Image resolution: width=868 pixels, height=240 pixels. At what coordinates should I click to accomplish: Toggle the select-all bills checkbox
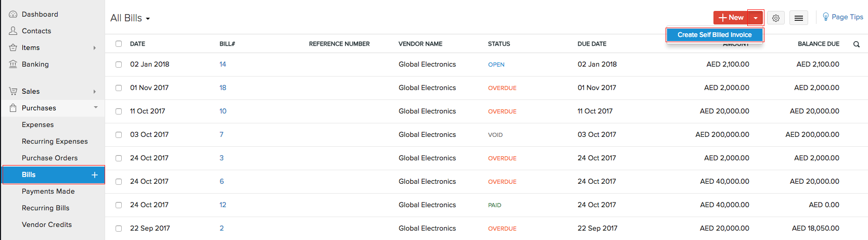click(119, 44)
